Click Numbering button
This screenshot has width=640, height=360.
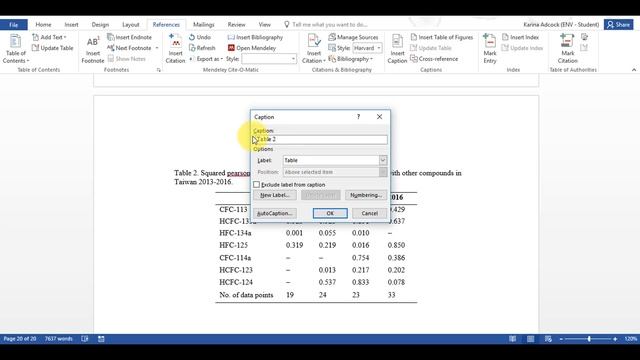[x=366, y=195]
